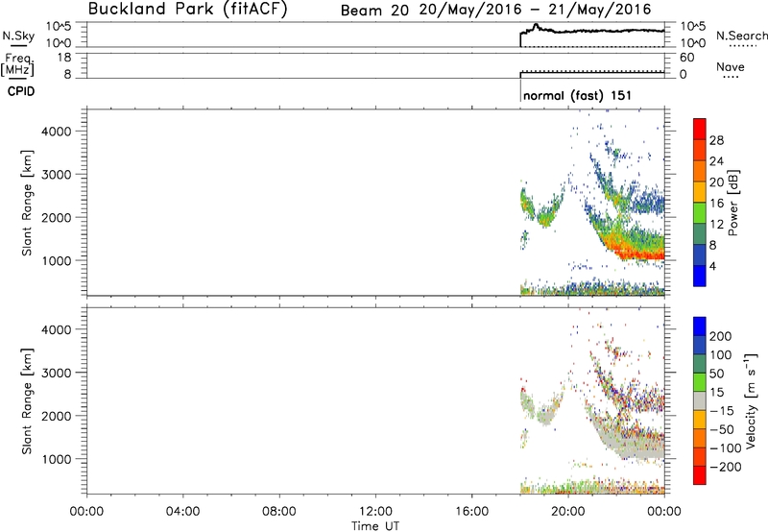Click the 'Velocity [m s-1]' color bar label

(751, 400)
